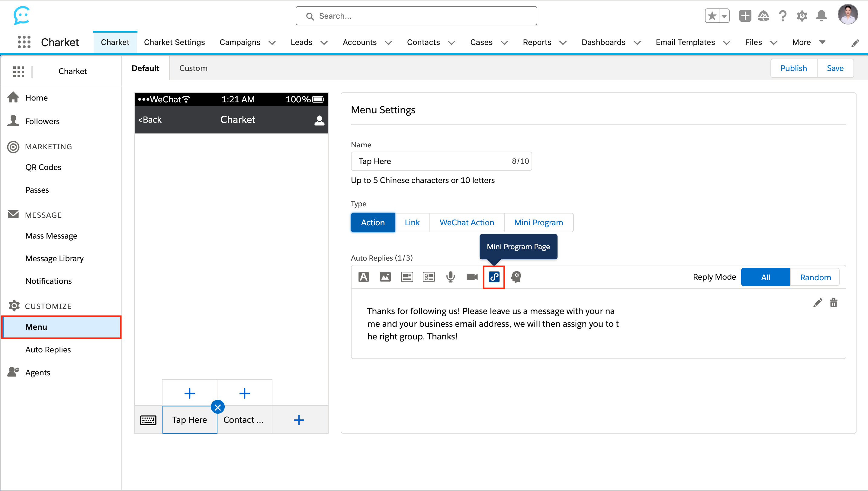Open the Setup gear icon

[x=802, y=16]
